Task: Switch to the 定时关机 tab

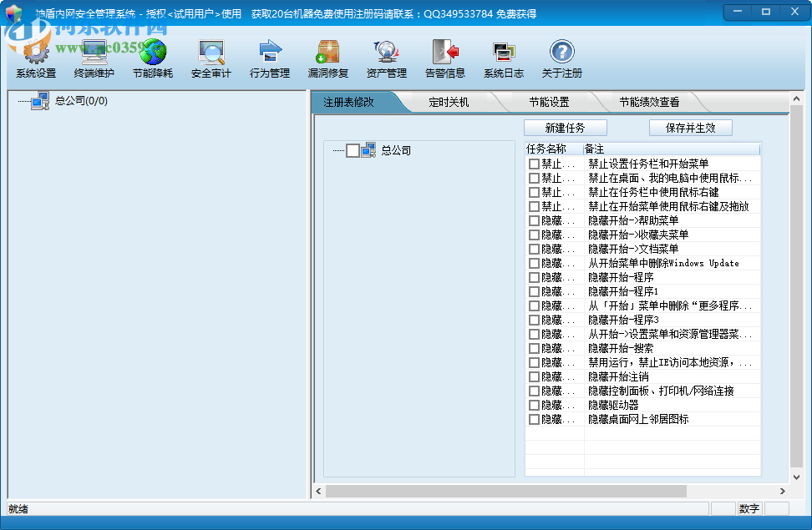Action: coord(449,103)
